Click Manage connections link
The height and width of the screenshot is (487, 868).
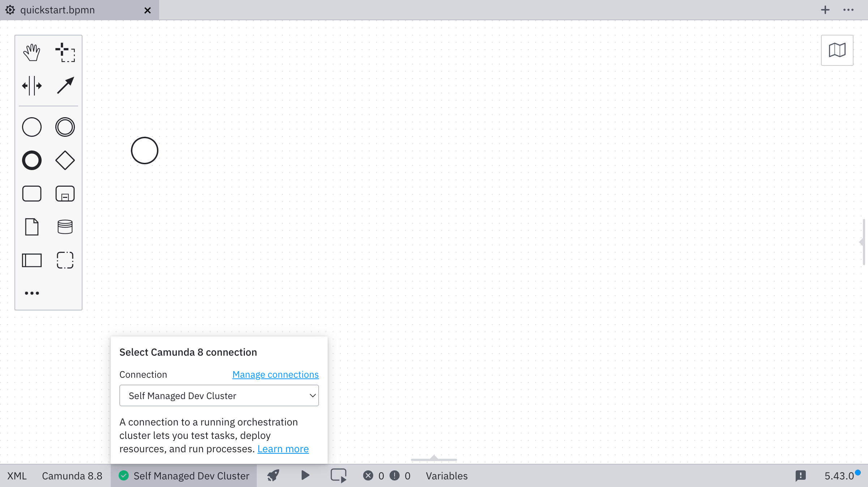pos(275,374)
